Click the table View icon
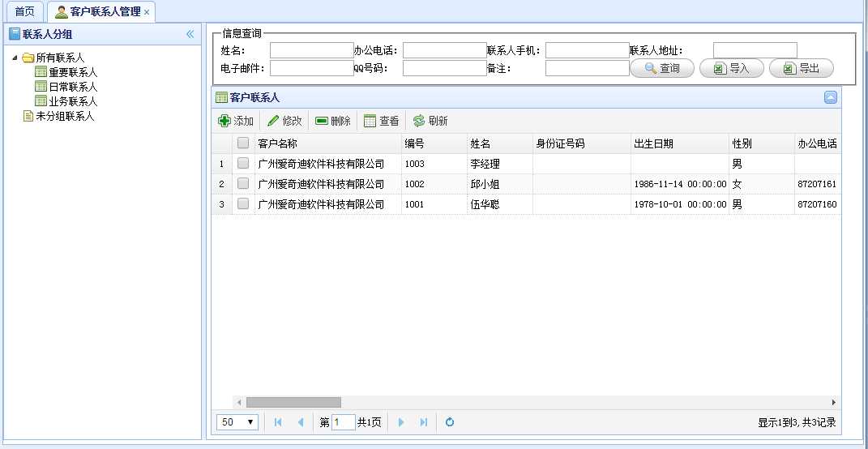This screenshot has width=868, height=449. point(370,121)
